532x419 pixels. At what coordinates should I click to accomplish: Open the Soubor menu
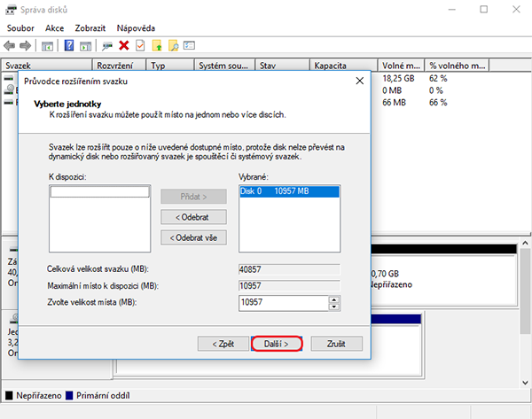coord(20,27)
